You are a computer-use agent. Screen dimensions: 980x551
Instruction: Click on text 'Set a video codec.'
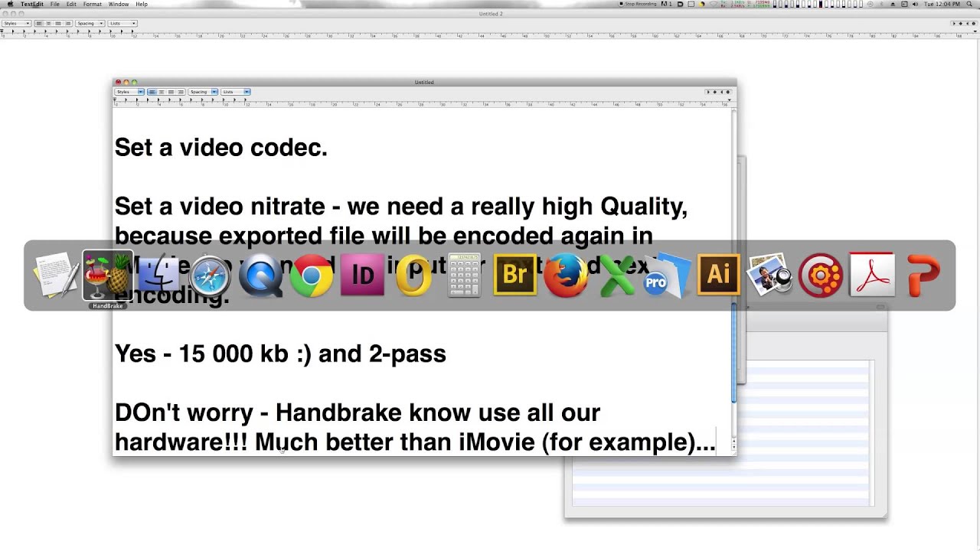[x=221, y=147]
